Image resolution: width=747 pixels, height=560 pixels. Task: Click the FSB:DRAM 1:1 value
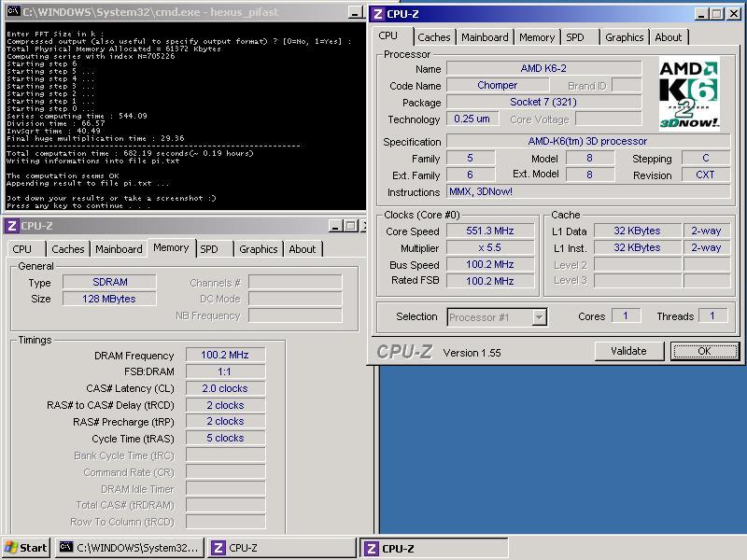[x=225, y=371]
